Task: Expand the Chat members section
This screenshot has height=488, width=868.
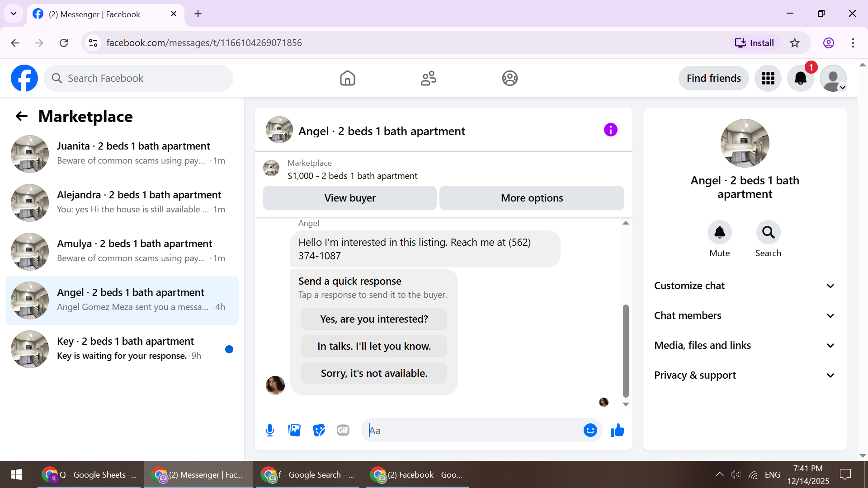Action: 745,315
